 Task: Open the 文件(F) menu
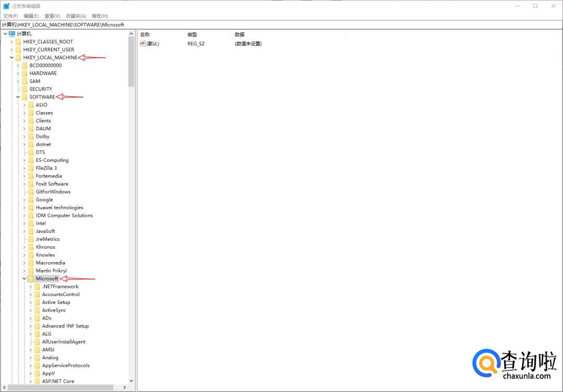click(10, 16)
